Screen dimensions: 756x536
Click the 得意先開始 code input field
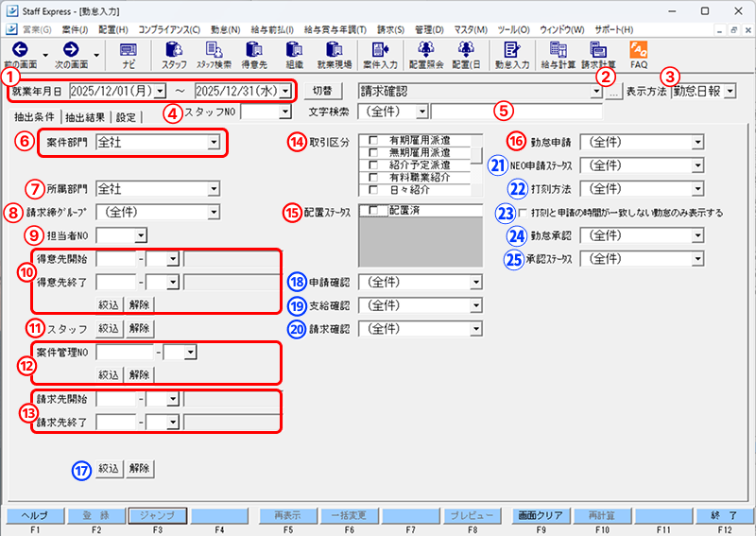pyautogui.click(x=116, y=259)
